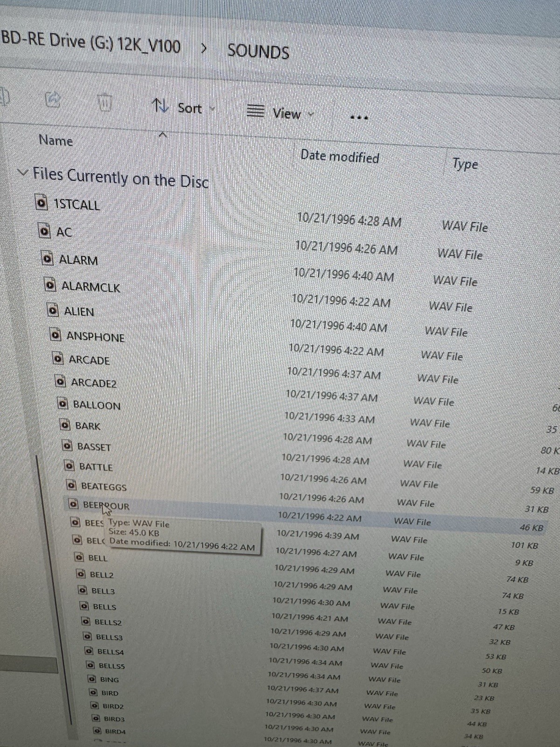Click the 47 KB size value
This screenshot has height=747, width=560.
tap(504, 627)
